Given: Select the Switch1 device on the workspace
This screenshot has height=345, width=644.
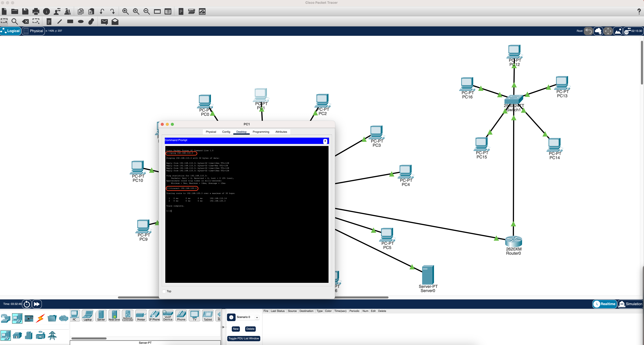Looking at the screenshot, I should [x=514, y=100].
